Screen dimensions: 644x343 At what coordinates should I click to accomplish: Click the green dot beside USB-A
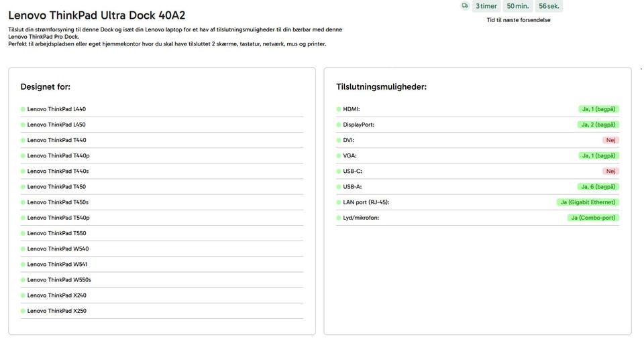[x=339, y=187]
